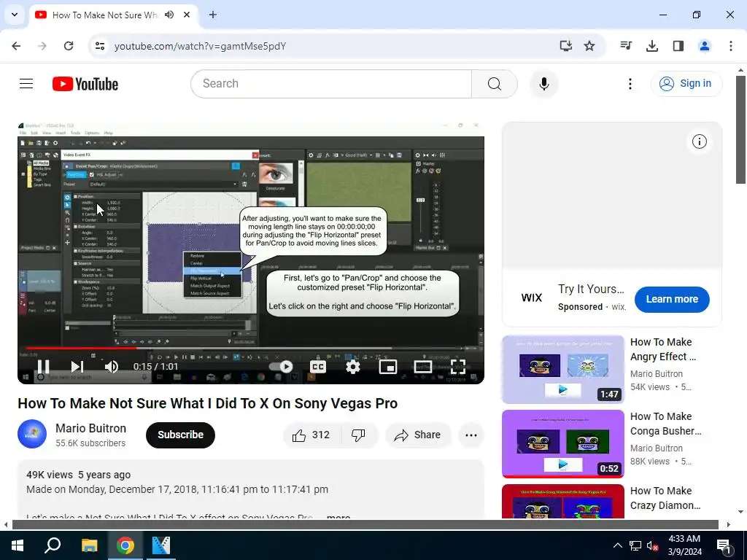The image size is (747, 560).
Task: Install app icon in address bar
Action: pos(565,46)
